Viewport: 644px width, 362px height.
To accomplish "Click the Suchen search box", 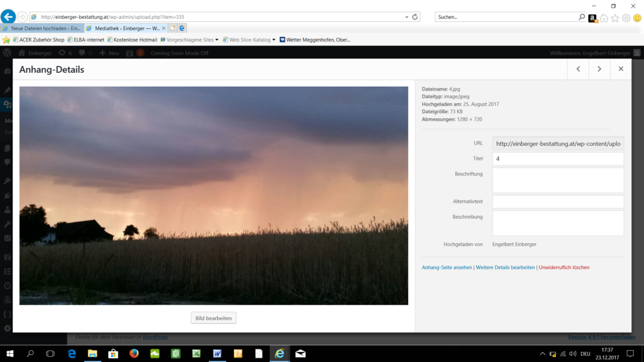I will [506, 17].
